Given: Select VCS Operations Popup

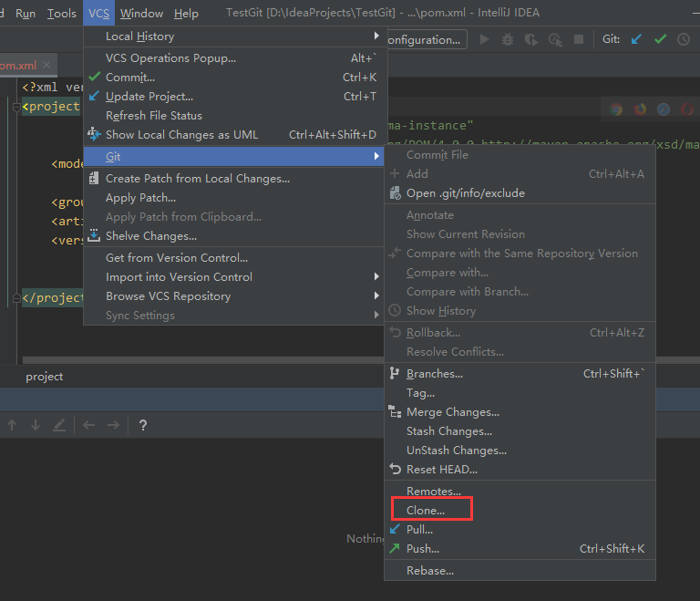Looking at the screenshot, I should pos(234,58).
